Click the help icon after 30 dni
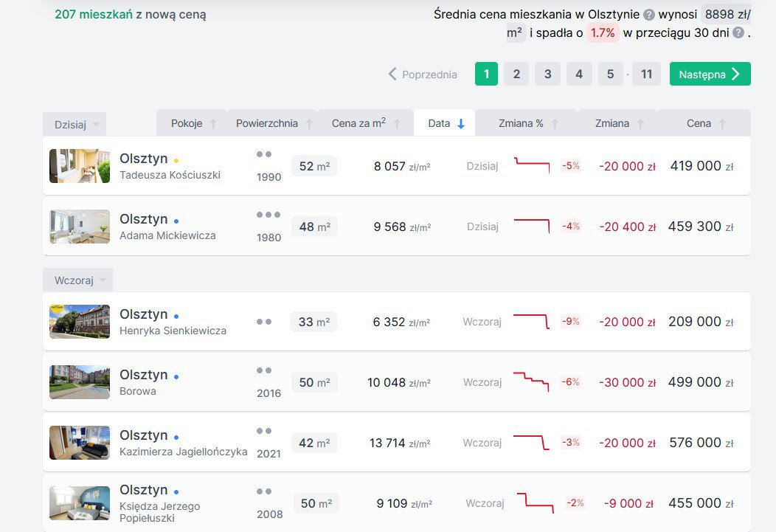Screen dimensions: 776x532 pos(738,33)
